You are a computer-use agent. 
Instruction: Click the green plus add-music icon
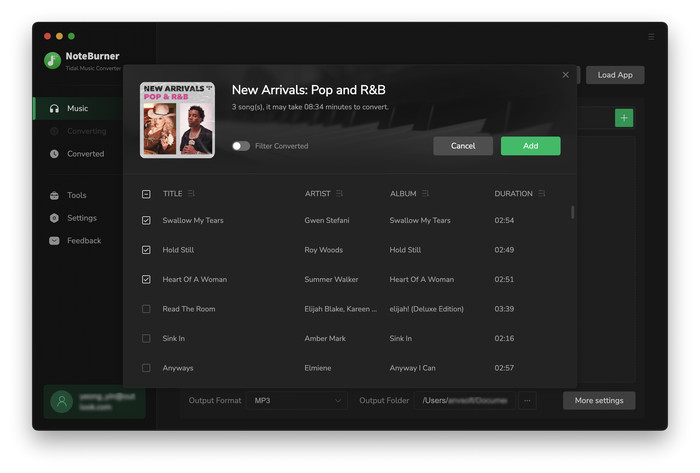(624, 118)
